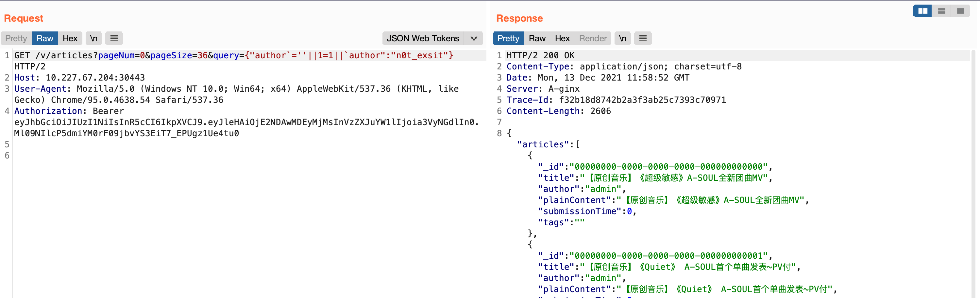Expand the JSON Web Tokens dropdown arrow

click(474, 39)
